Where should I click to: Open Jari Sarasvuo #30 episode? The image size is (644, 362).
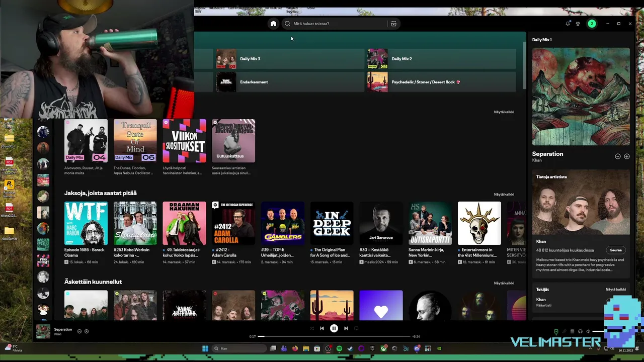(x=381, y=223)
